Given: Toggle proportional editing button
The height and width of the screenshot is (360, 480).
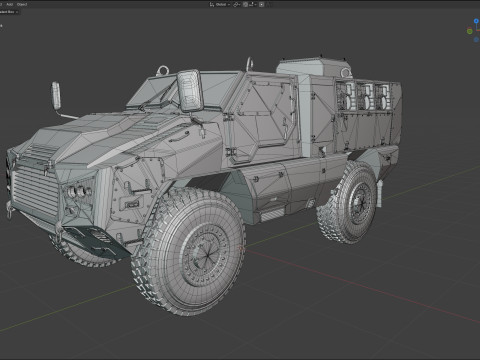Looking at the screenshot, I should [261, 5].
